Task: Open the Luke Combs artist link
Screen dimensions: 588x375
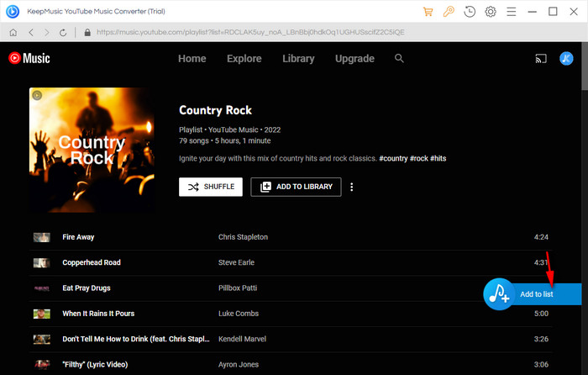Action: click(239, 314)
